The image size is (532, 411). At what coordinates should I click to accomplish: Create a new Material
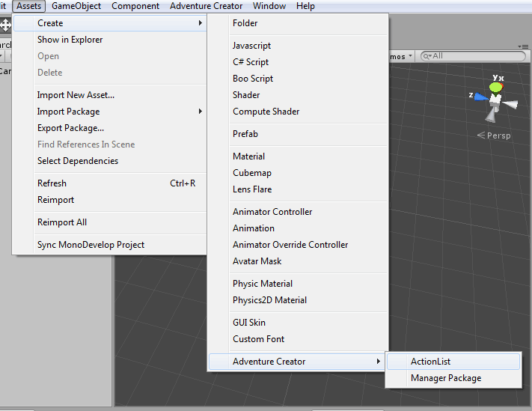pyautogui.click(x=298, y=156)
